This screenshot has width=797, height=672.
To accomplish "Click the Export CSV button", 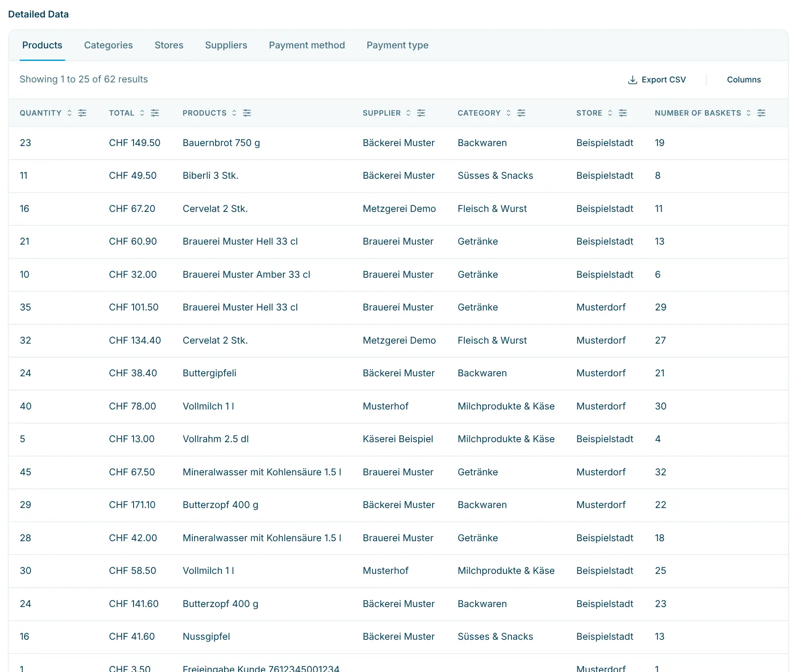I will coord(657,80).
